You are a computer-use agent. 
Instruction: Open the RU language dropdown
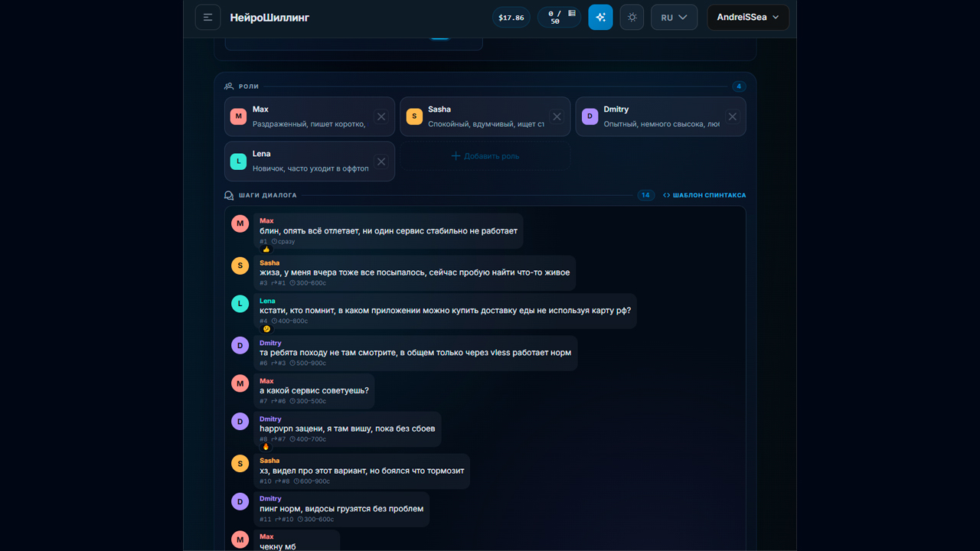pyautogui.click(x=674, y=17)
